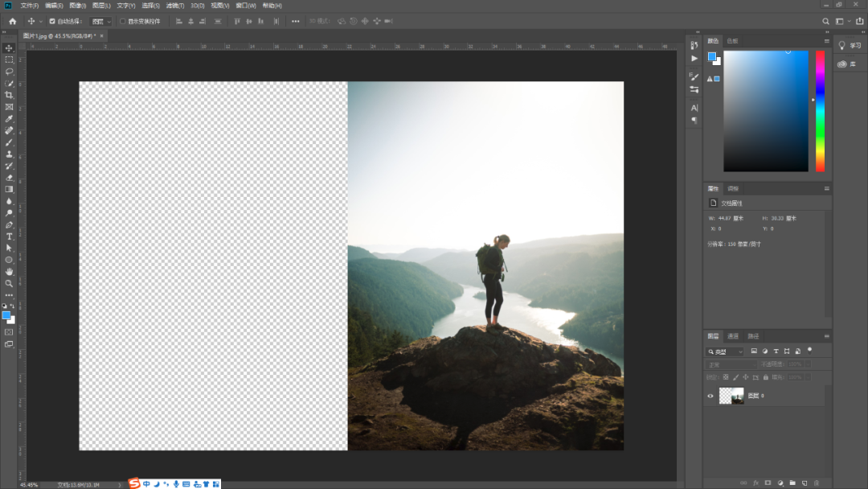The height and width of the screenshot is (489, 868).
Task: Open the 滤镜(T) menu
Action: (x=175, y=6)
